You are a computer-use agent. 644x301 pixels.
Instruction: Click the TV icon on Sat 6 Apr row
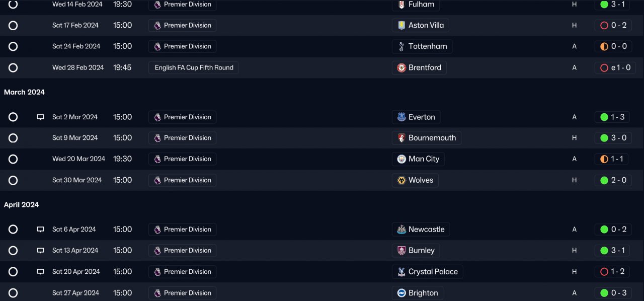point(40,230)
